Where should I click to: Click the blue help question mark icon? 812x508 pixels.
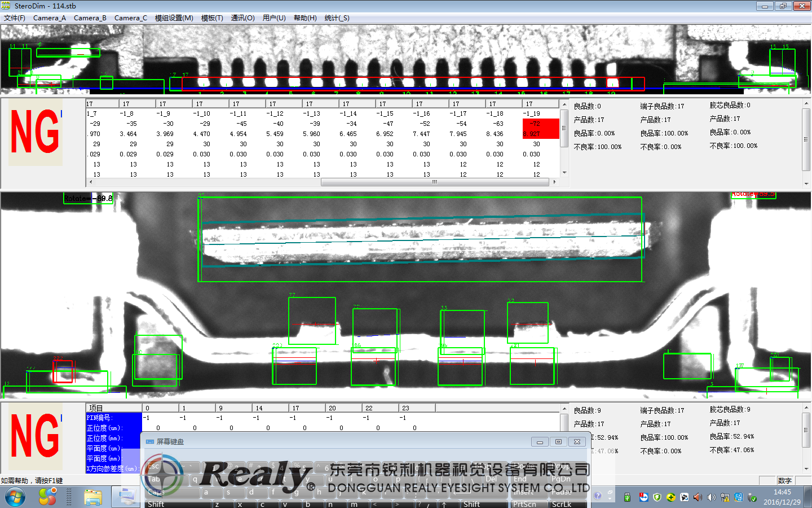click(x=597, y=496)
